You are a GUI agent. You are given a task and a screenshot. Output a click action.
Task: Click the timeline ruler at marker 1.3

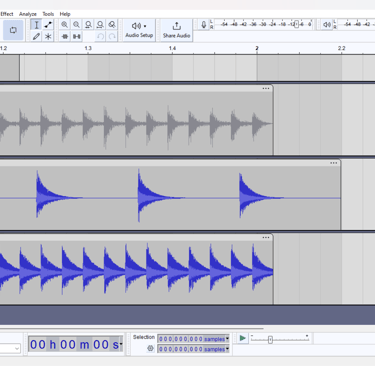(88, 48)
